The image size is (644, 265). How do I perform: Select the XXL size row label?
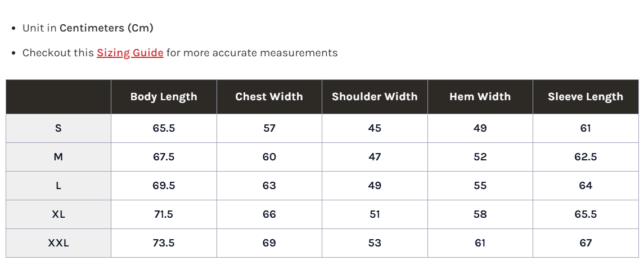[x=58, y=243]
